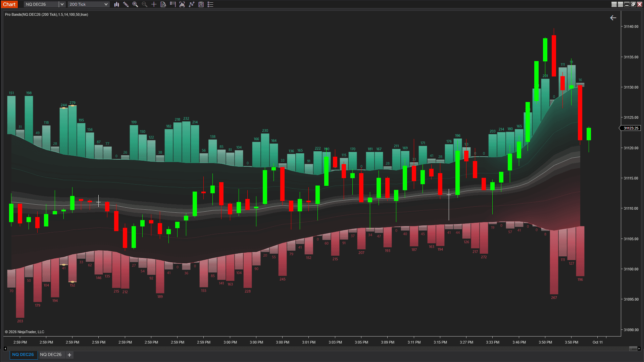Open the Data Series document search icon
The width and height of the screenshot is (644, 362).
pyautogui.click(x=163, y=4)
